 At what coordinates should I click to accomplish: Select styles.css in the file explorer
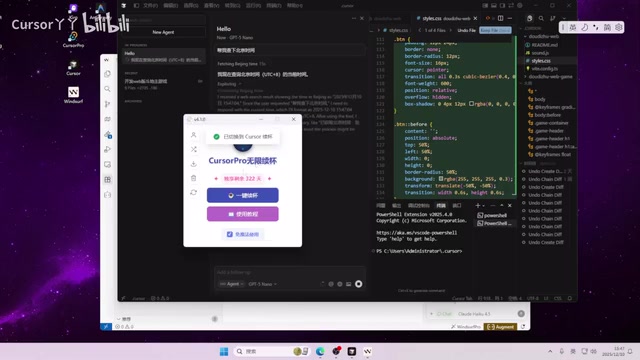(541, 61)
